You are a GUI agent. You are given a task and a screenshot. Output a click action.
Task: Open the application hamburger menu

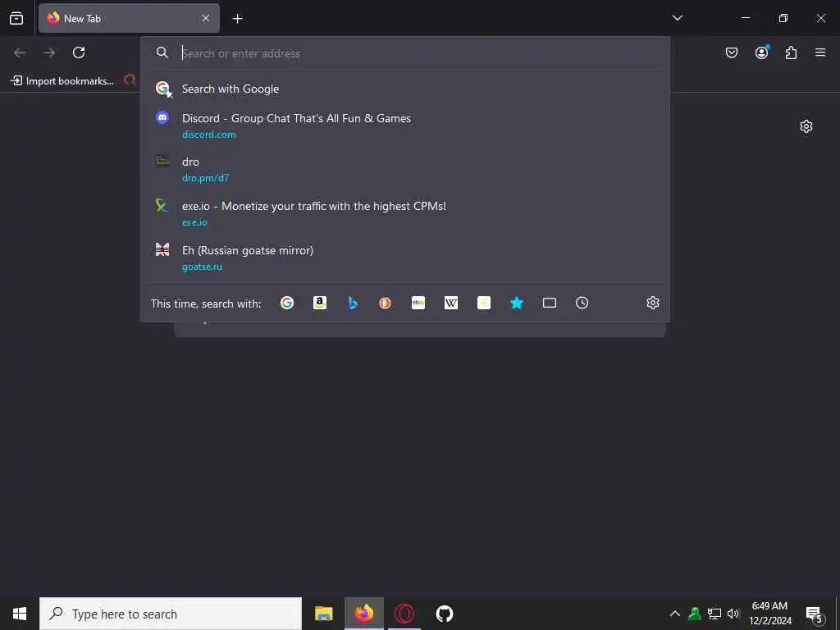click(x=820, y=52)
